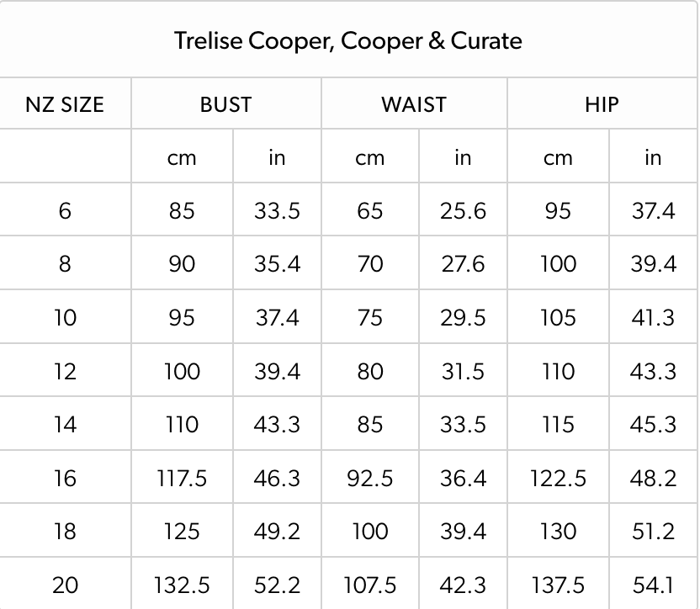This screenshot has height=609, width=700.
Task: Select the NZ SIZE column header
Action: pyautogui.click(x=65, y=105)
